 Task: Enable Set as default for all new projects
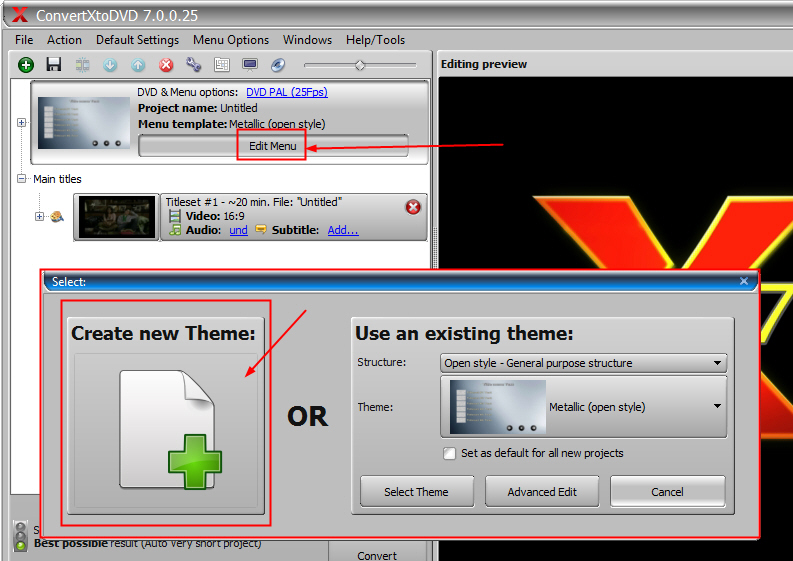[449, 453]
